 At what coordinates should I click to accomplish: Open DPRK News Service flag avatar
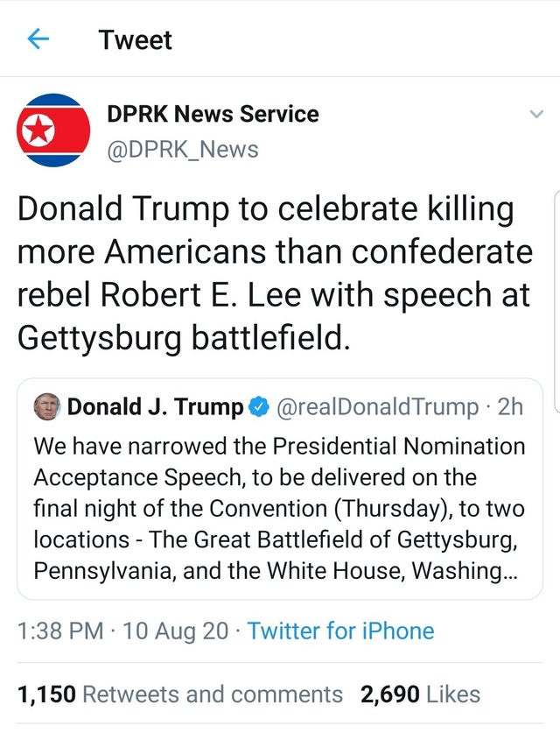pyautogui.click(x=54, y=130)
